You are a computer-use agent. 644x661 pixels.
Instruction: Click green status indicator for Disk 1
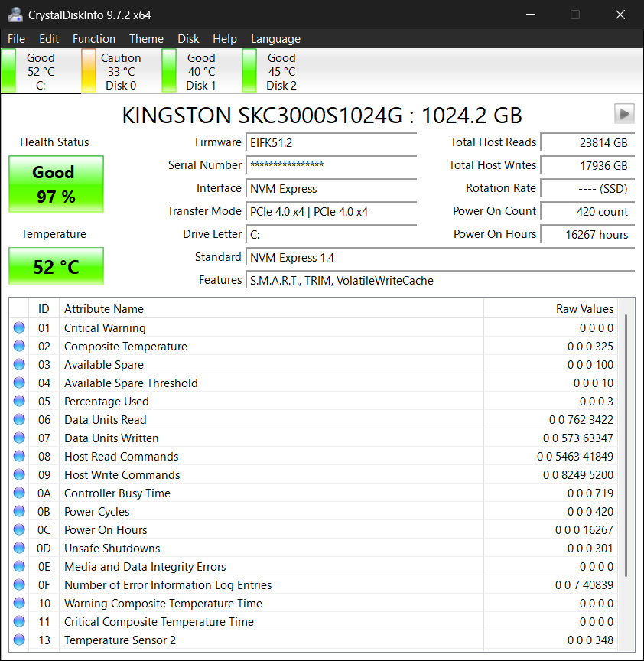coord(169,70)
